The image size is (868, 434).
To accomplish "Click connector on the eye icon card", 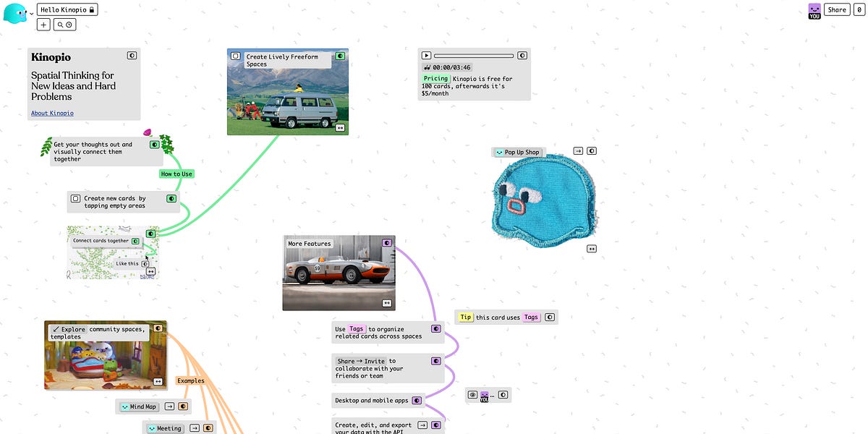I will point(503,396).
